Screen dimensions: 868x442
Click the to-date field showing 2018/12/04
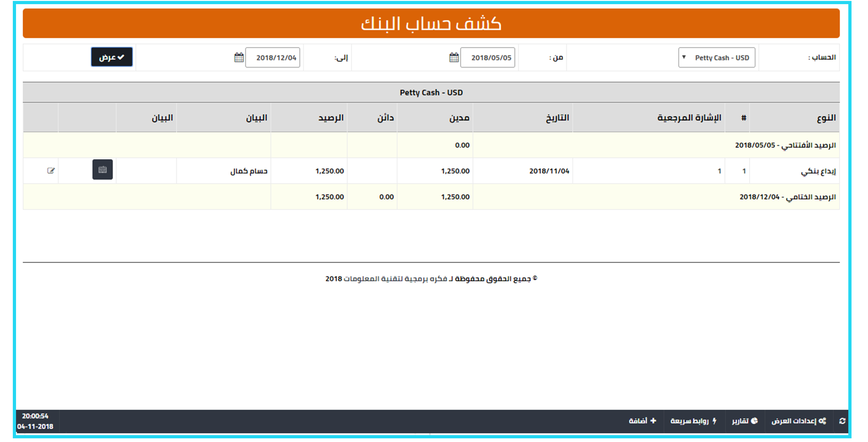272,58
